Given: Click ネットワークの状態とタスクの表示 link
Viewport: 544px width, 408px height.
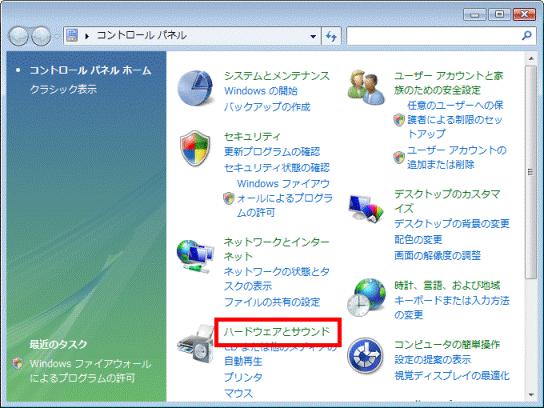Looking at the screenshot, I should 277,279.
